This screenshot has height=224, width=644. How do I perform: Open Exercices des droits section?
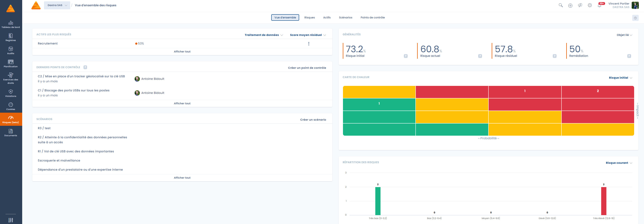coord(11,78)
